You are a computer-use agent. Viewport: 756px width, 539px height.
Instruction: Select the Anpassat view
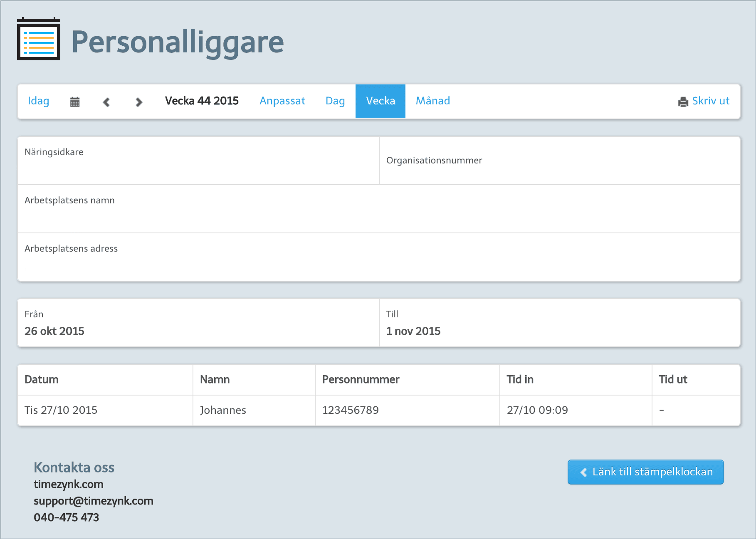[282, 101]
